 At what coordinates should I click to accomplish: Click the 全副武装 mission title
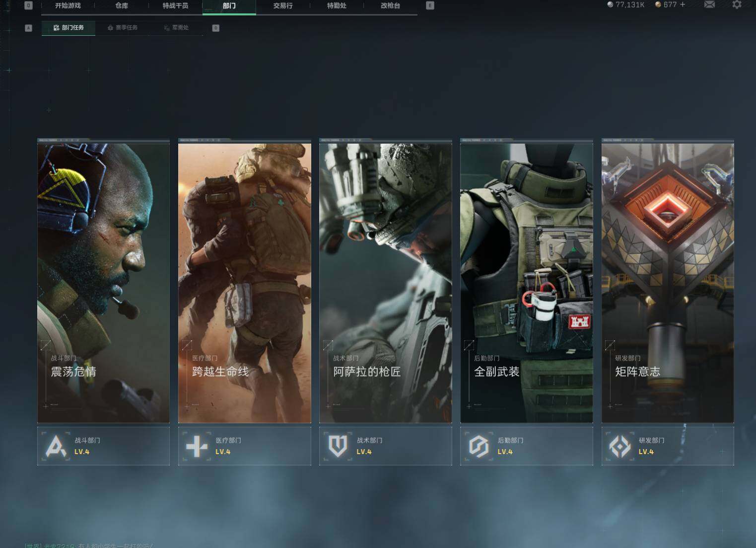pos(496,372)
